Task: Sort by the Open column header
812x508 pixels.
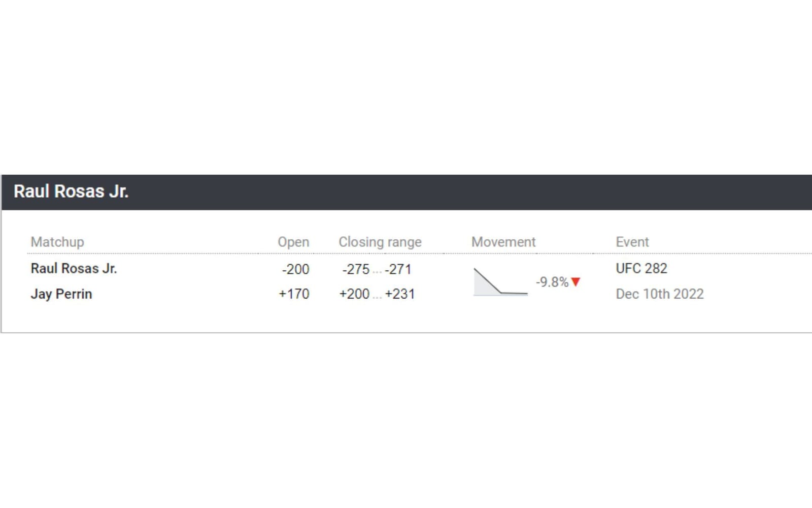Action: click(294, 242)
